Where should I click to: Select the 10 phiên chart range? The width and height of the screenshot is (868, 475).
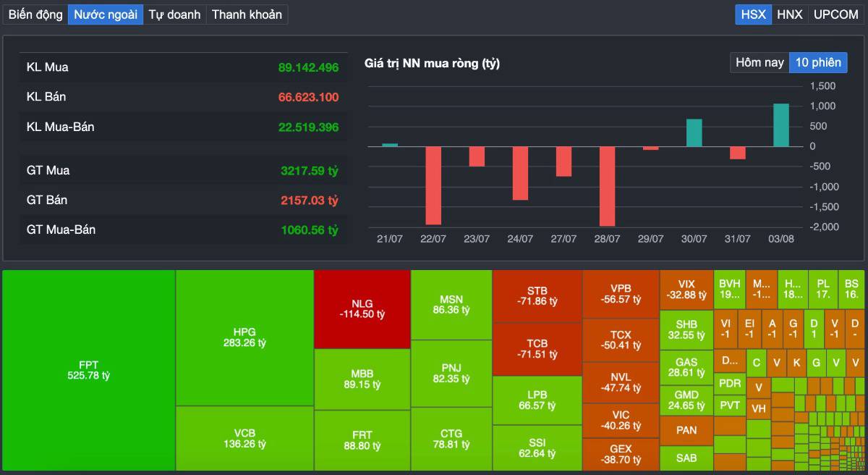(x=818, y=62)
